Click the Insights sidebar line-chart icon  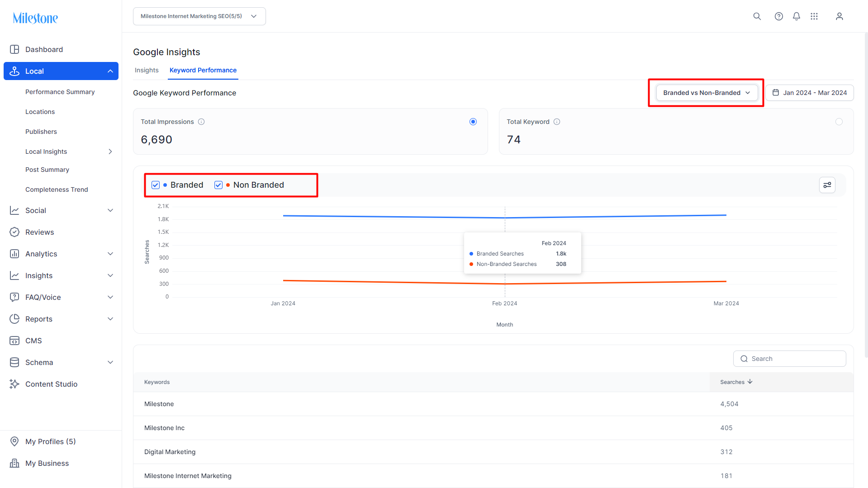(14, 275)
